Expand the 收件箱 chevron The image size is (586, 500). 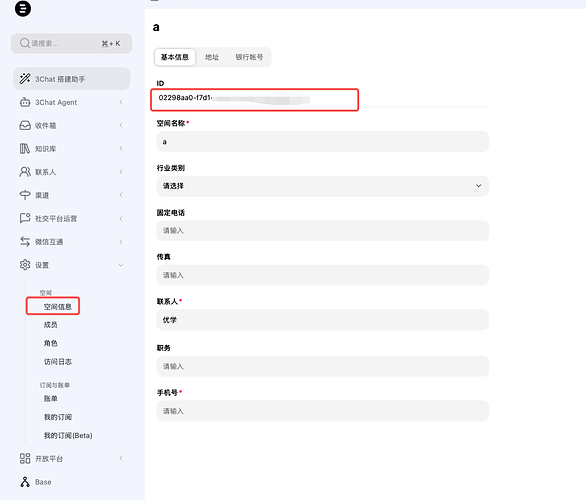click(121, 125)
